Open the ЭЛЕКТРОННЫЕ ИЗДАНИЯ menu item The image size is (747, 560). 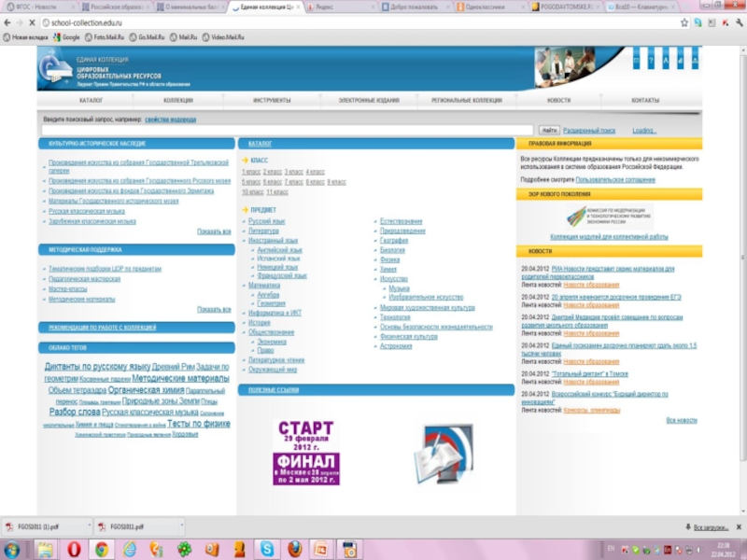[369, 101]
